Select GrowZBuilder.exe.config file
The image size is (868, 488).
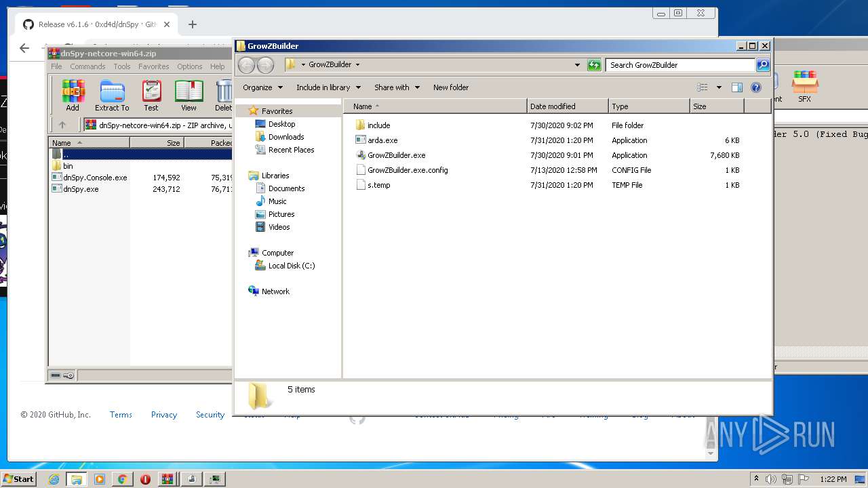(408, 170)
